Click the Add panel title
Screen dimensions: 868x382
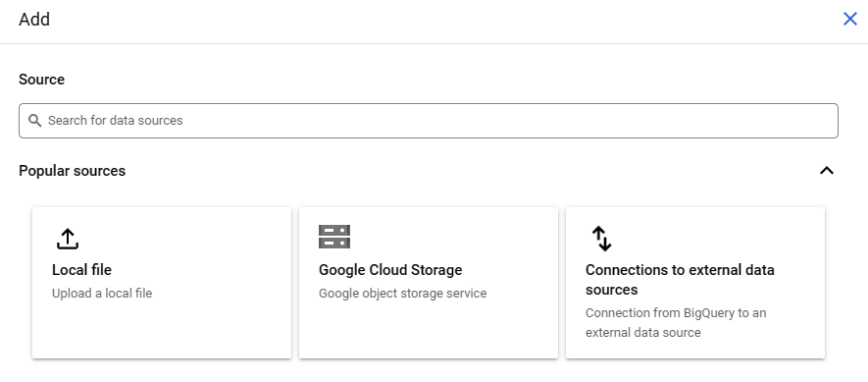click(34, 20)
